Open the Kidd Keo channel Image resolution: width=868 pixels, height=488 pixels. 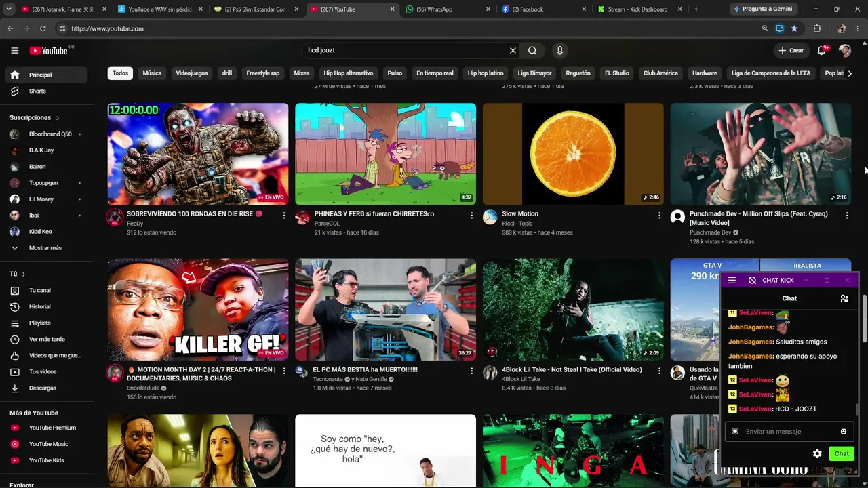pyautogui.click(x=47, y=232)
